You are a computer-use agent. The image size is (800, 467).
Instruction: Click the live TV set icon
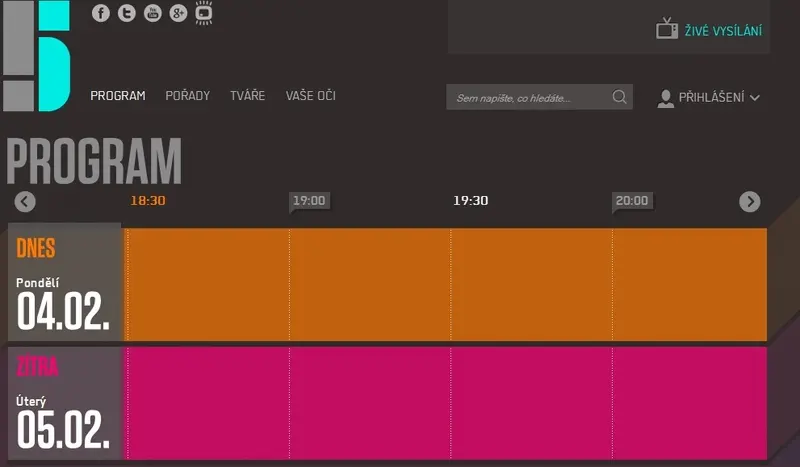(x=666, y=29)
